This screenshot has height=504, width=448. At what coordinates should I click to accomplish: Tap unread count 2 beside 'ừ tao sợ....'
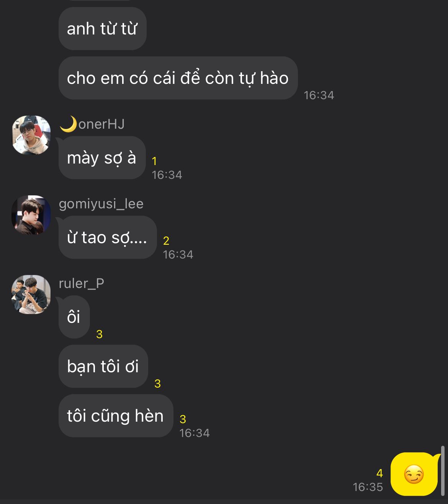(166, 241)
